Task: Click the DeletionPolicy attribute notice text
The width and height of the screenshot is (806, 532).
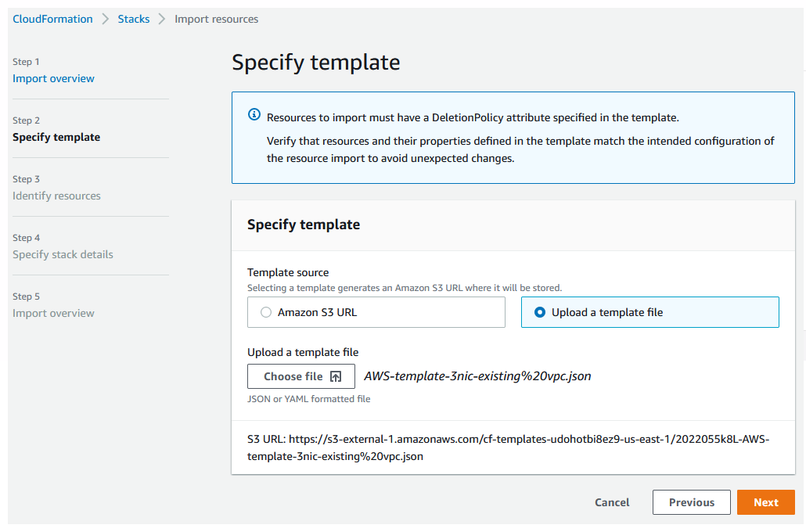Action: (x=473, y=117)
